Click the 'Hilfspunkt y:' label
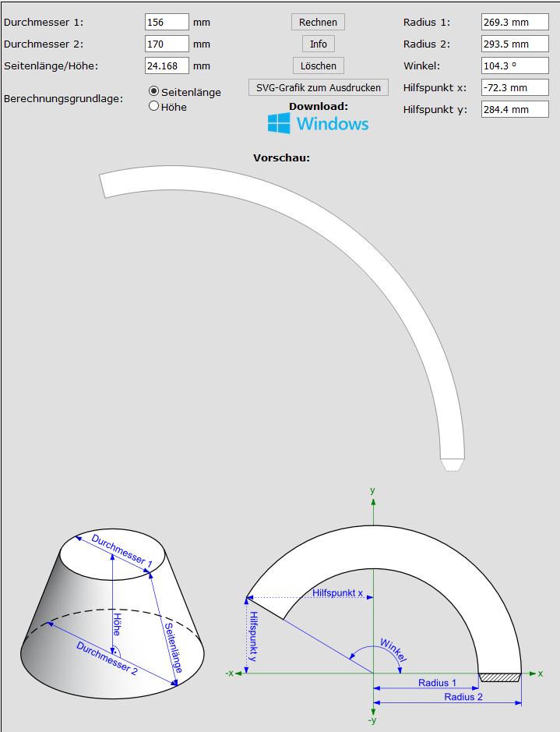This screenshot has height=732, width=560. point(435,110)
